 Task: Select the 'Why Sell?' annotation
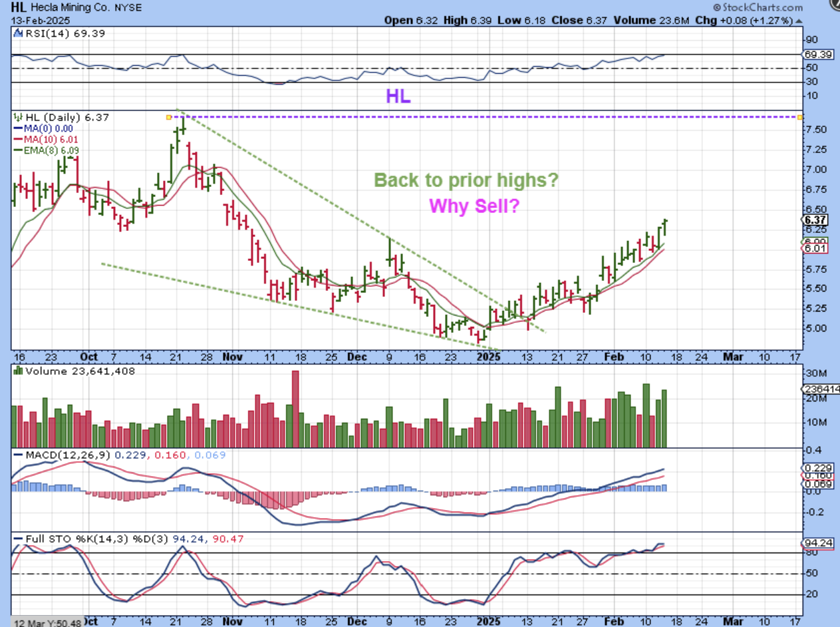pos(474,206)
